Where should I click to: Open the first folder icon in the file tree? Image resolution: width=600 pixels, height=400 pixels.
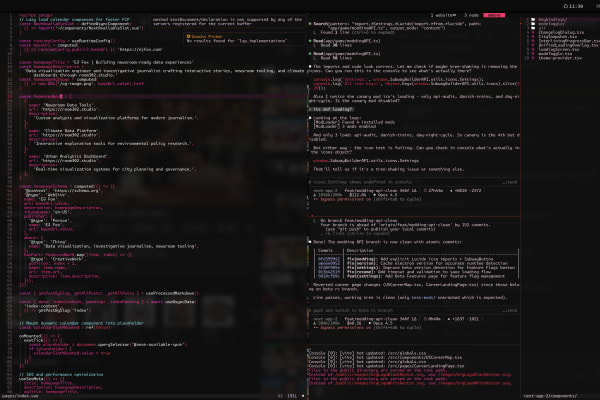click(x=533, y=19)
